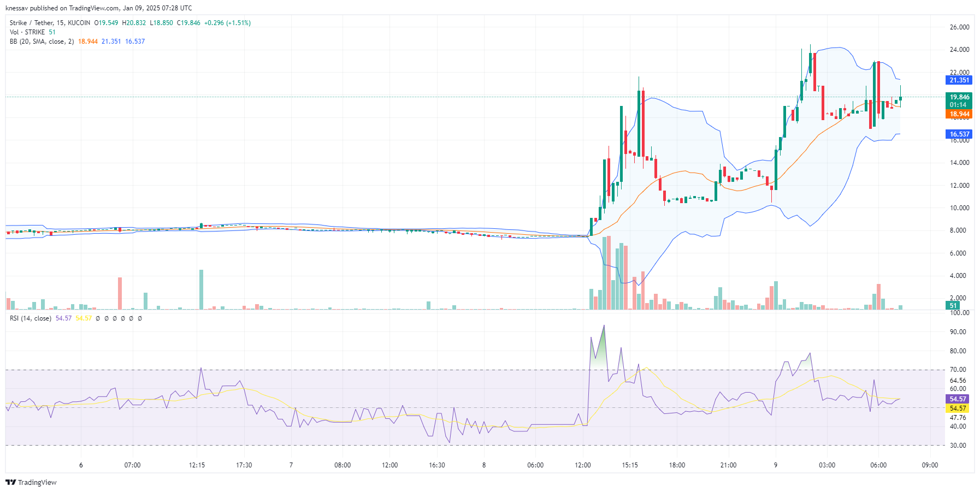The width and height of the screenshot is (980, 492).
Task: Click yellow 54.57 tag on RSI axis
Action: pos(958,408)
